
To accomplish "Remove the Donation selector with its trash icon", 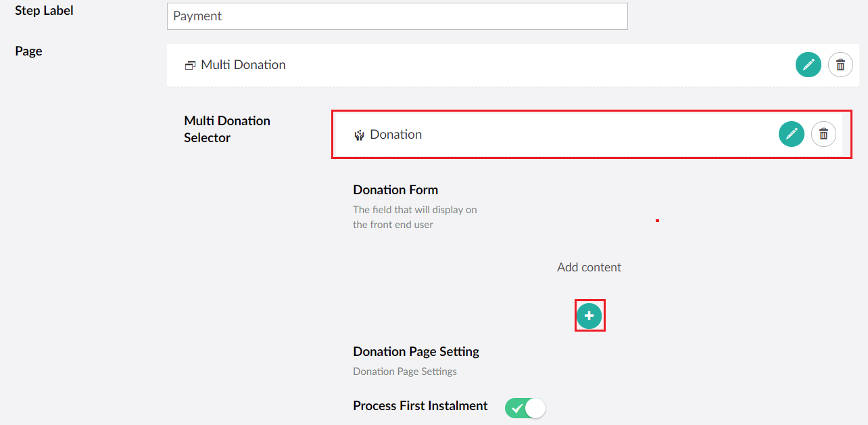I will pyautogui.click(x=823, y=134).
